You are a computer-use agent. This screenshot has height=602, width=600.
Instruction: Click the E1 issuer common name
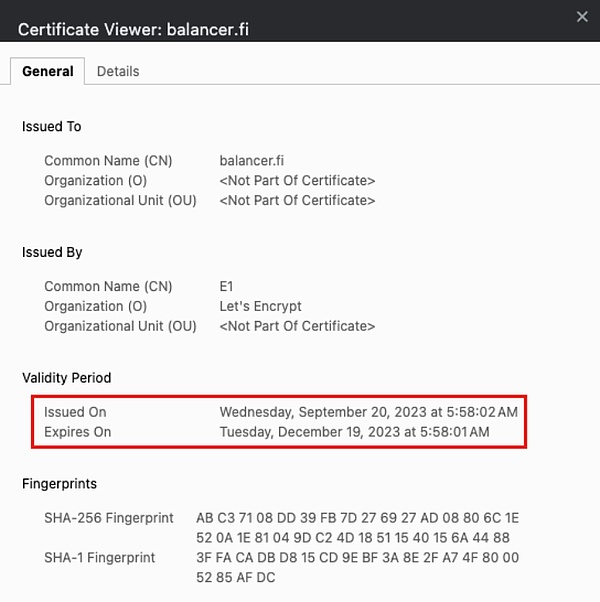pyautogui.click(x=227, y=286)
